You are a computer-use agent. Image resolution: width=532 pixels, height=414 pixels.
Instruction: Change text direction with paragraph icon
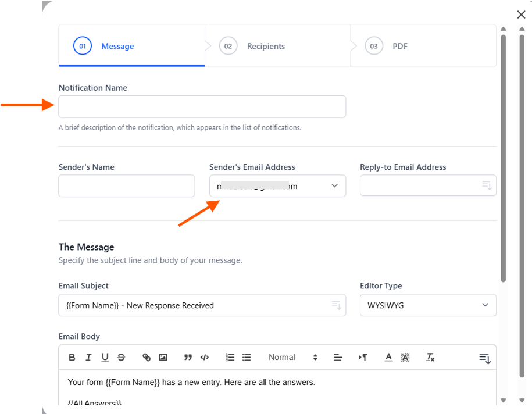point(363,357)
